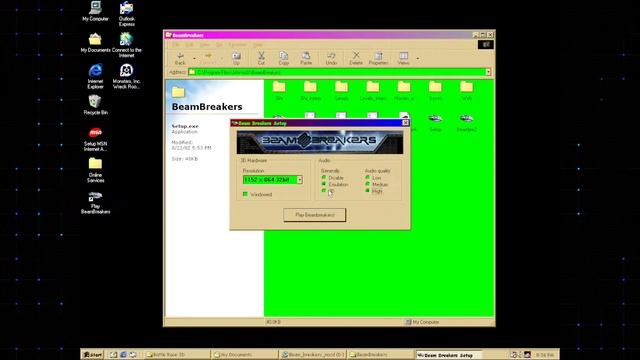This screenshot has width=640, height=360.
Task: Click the BeamBreakers banner image
Action: click(320, 141)
